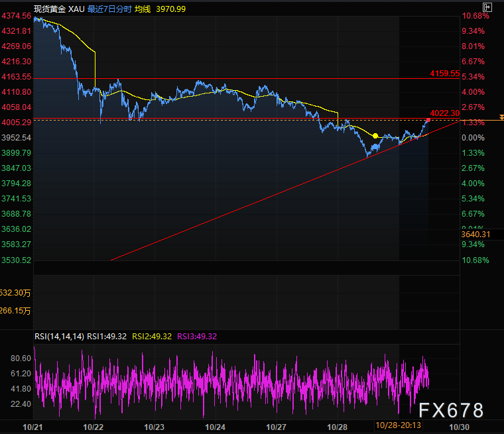Click the yellow dot on the moving average
The height and width of the screenshot is (434, 504).
(x=375, y=136)
